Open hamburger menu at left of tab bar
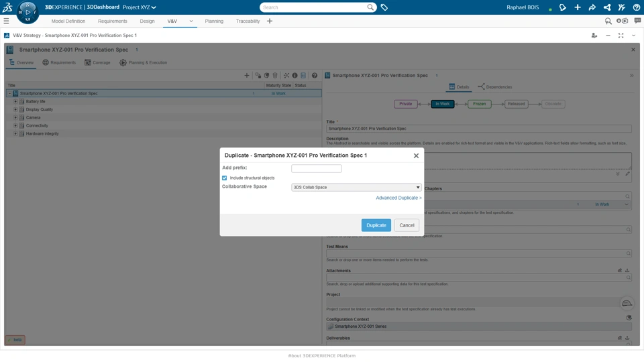644x362 pixels. (x=6, y=21)
